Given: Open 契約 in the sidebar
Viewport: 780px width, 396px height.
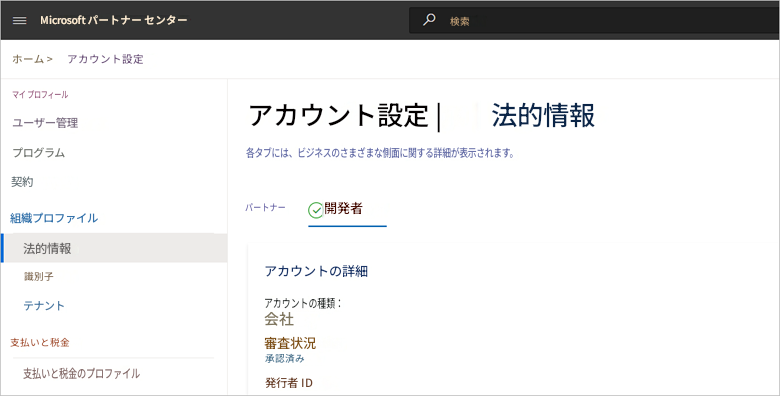Looking at the screenshot, I should coord(22,182).
